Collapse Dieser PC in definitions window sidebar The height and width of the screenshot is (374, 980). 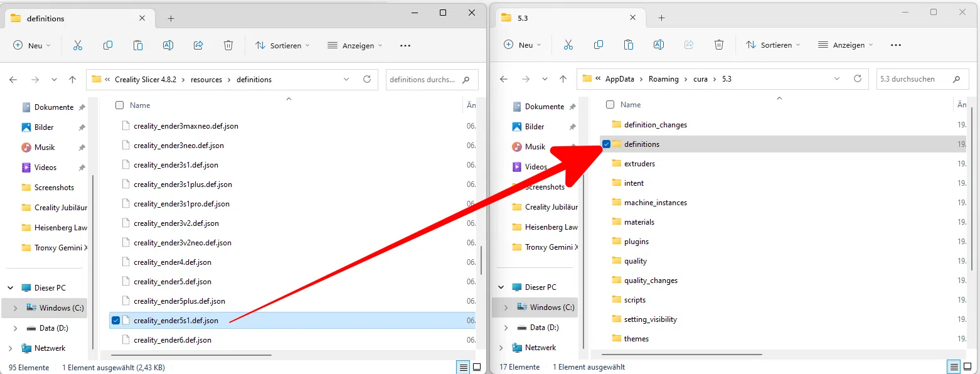click(x=10, y=288)
